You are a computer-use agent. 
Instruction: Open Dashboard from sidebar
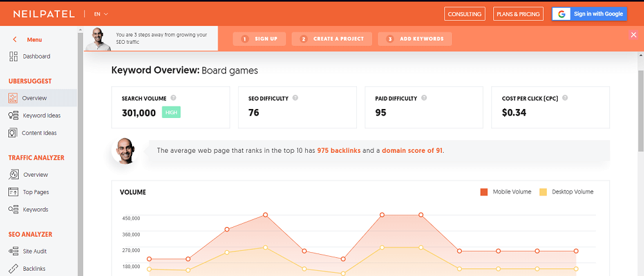coord(38,56)
